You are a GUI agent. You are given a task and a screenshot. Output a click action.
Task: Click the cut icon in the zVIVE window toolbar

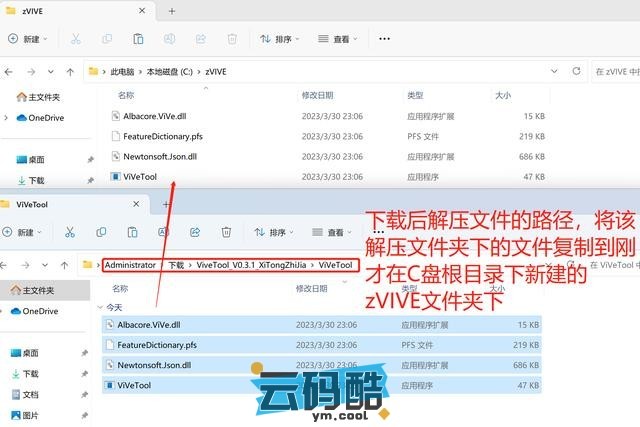[x=75, y=39]
